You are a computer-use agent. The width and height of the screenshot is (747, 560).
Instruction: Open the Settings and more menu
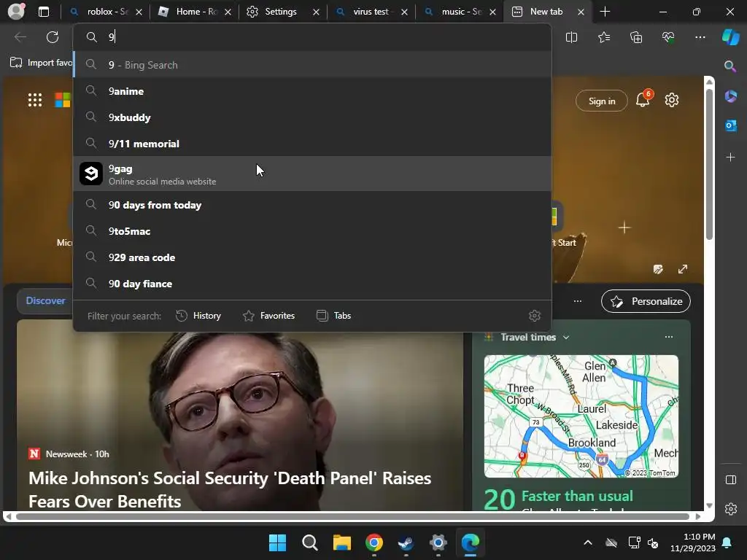point(700,37)
